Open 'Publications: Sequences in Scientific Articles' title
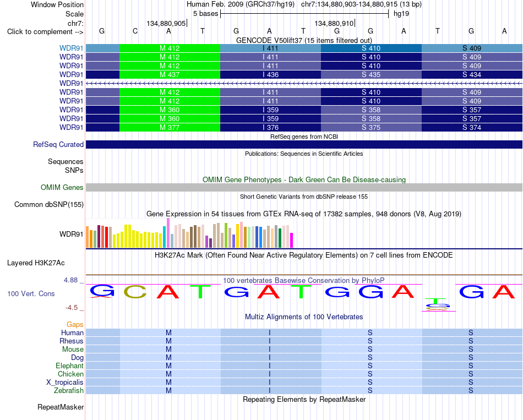The image size is (523, 420). (x=304, y=154)
